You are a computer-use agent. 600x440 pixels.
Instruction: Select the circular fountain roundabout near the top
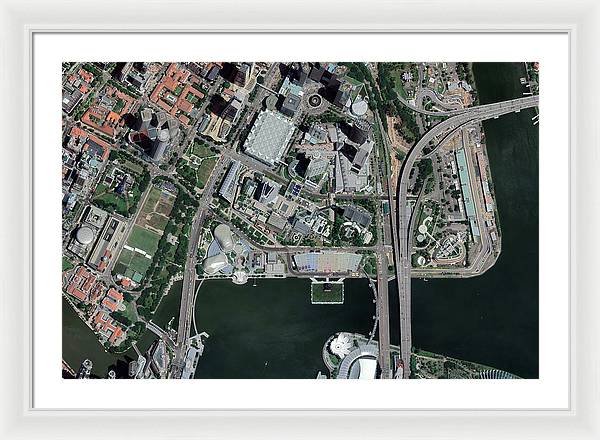(314, 100)
